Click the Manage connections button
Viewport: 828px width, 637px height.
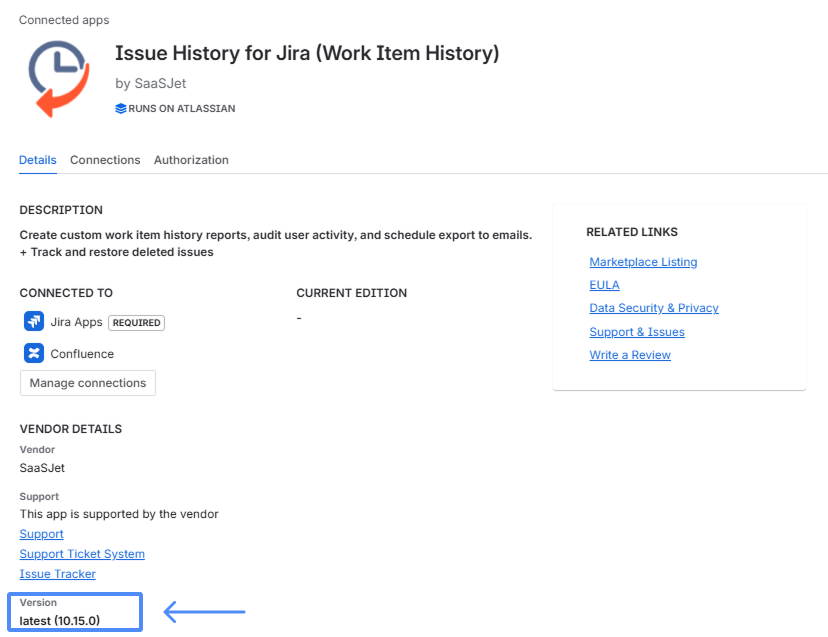tap(88, 383)
